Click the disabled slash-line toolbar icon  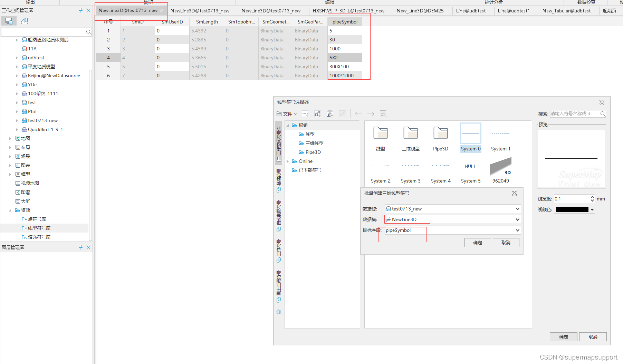coord(343,114)
